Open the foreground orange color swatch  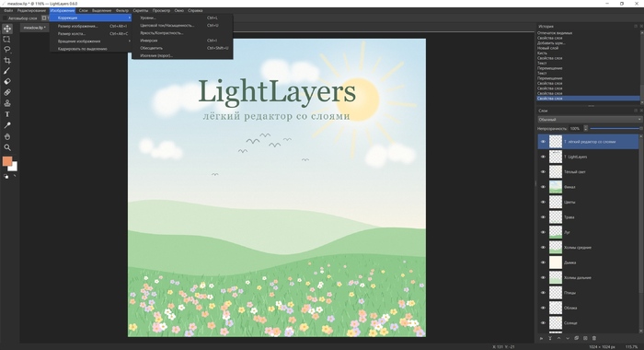tap(7, 161)
